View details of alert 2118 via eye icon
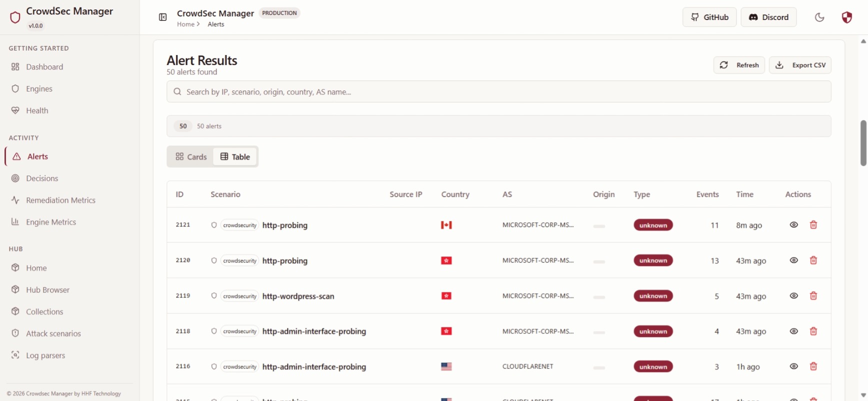The height and width of the screenshot is (401, 868). [x=794, y=331]
